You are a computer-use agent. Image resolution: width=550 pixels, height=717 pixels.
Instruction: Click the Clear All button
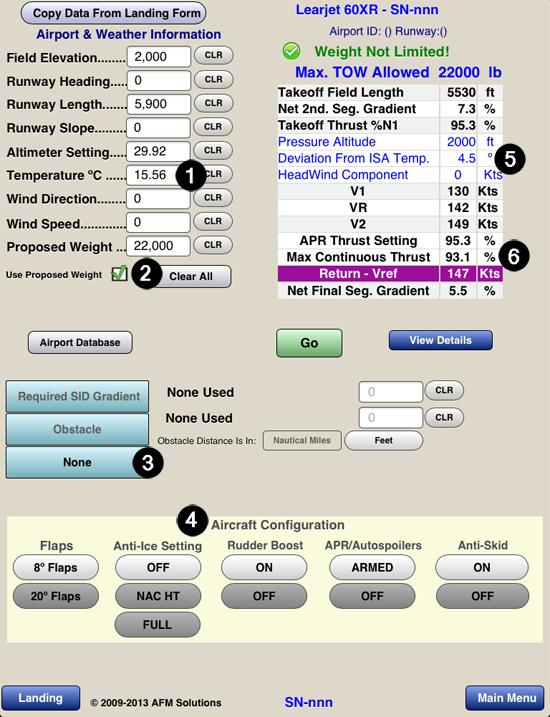pos(194,276)
